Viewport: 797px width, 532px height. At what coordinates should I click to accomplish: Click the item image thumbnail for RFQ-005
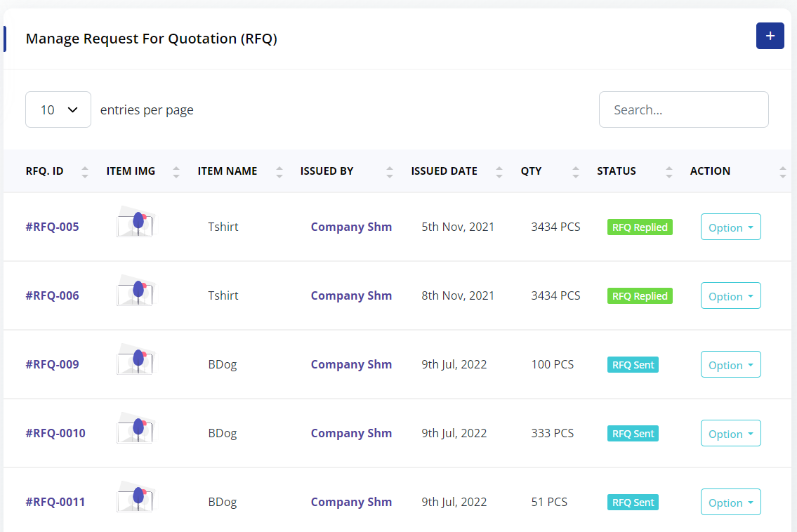(136, 222)
